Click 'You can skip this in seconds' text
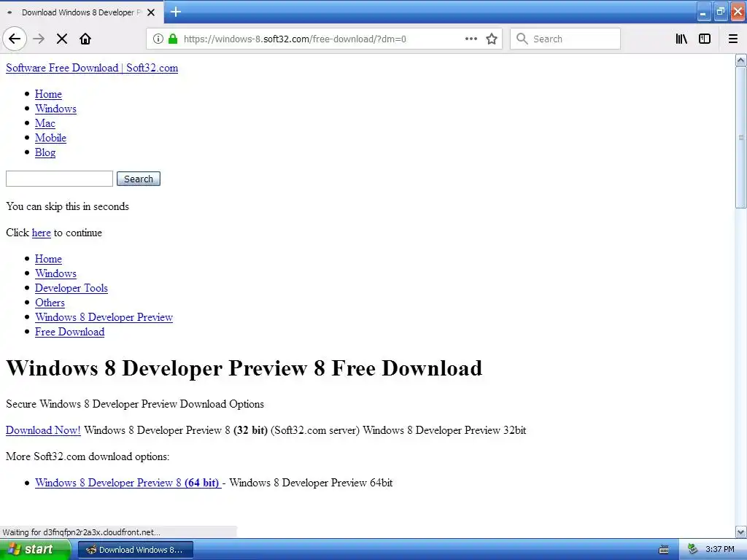 (67, 206)
